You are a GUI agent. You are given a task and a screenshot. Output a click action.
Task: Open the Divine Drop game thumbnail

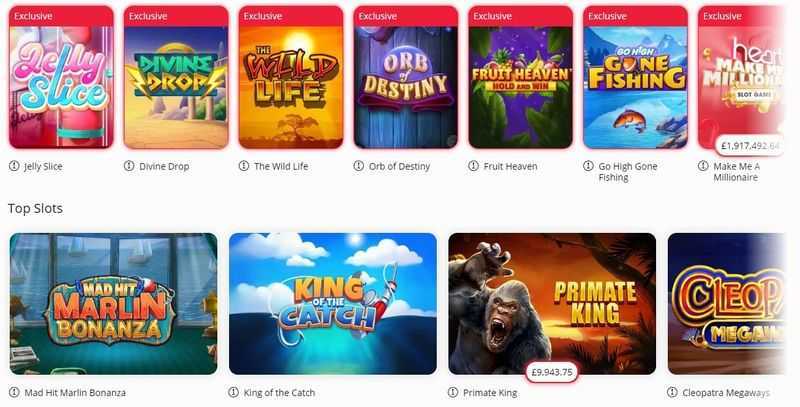click(x=176, y=77)
